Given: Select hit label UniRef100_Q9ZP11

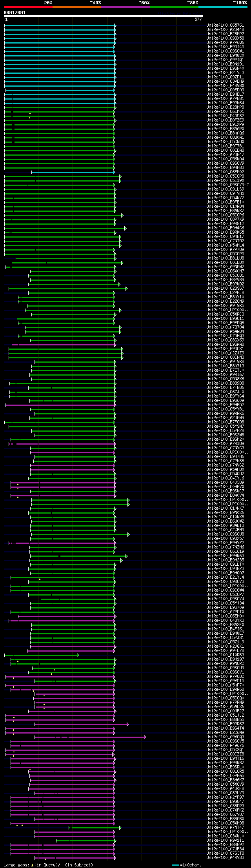Looking at the screenshot, I should click(225, 77).
